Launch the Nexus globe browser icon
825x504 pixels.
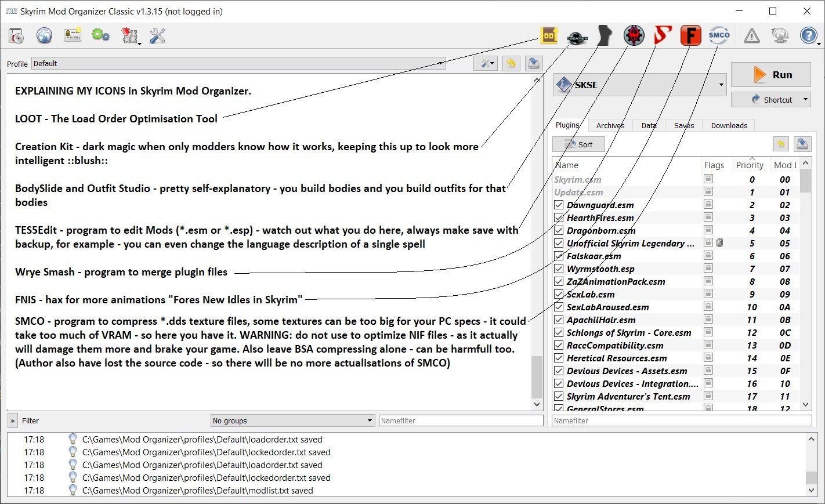point(44,36)
